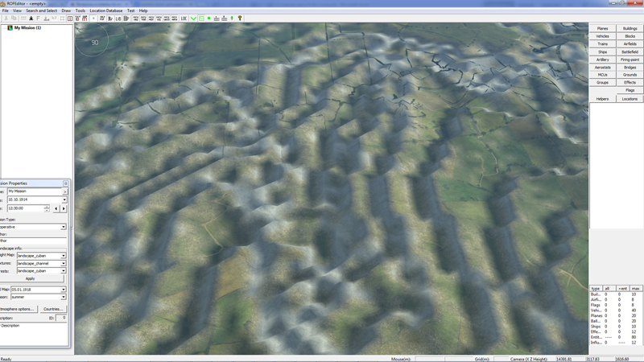Click the mission time spinner arrows
The height and width of the screenshot is (362, 644).
[47, 208]
